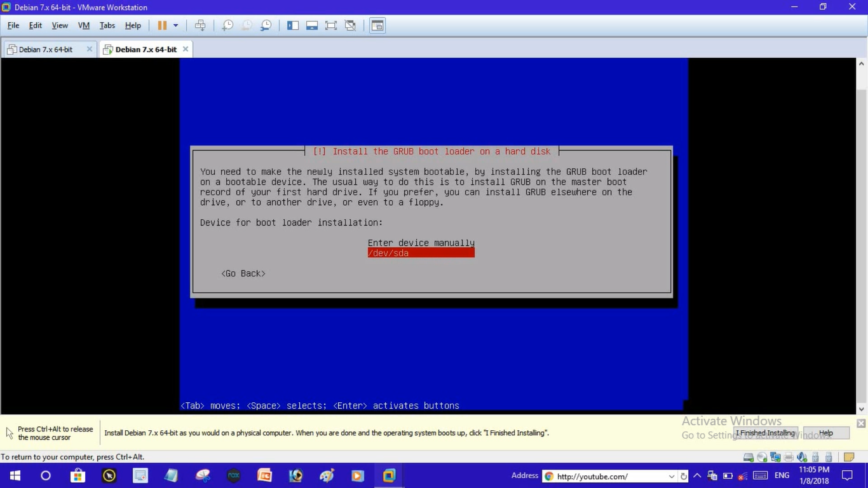Toggle the console view

(x=378, y=25)
